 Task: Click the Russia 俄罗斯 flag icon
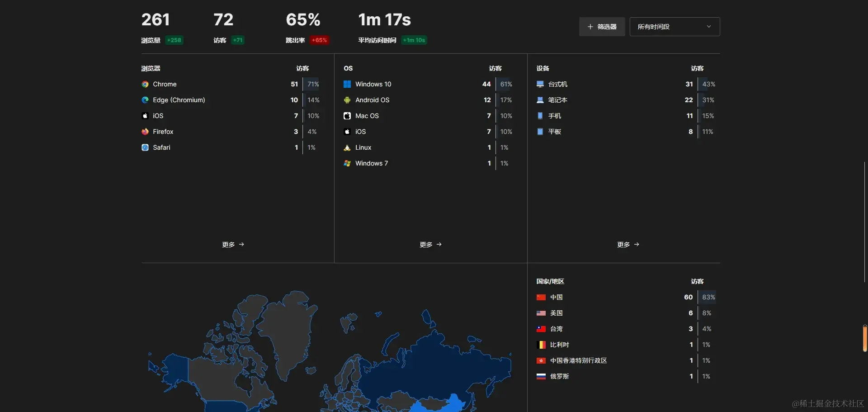click(x=541, y=376)
